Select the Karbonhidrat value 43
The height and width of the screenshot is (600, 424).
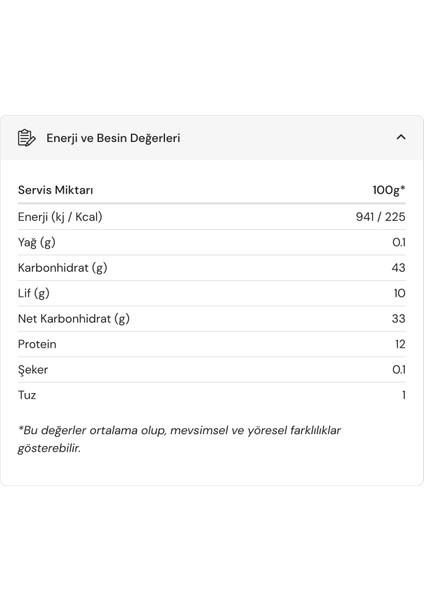coord(398,267)
